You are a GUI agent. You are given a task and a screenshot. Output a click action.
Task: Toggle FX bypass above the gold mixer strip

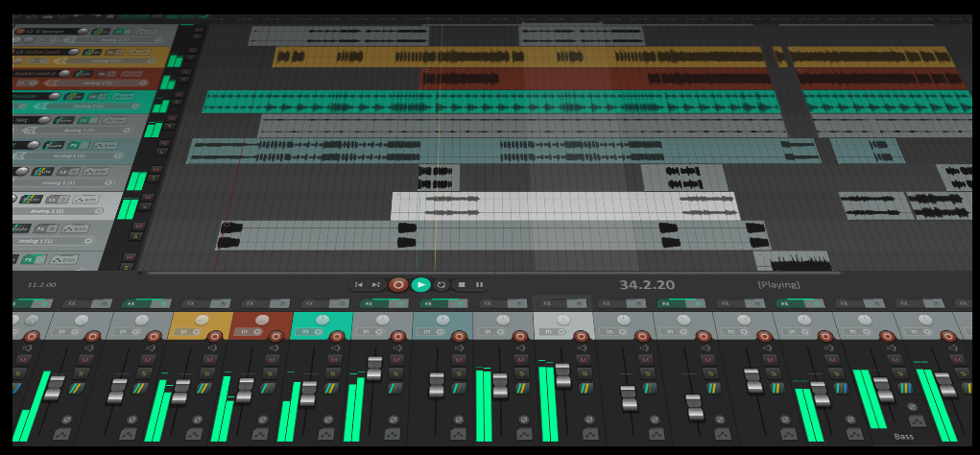tap(223, 303)
